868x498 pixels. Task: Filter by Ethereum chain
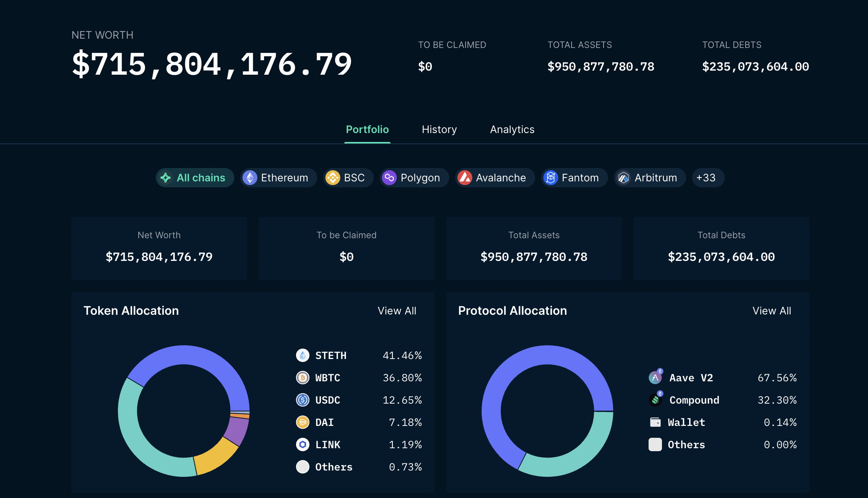[x=279, y=178]
